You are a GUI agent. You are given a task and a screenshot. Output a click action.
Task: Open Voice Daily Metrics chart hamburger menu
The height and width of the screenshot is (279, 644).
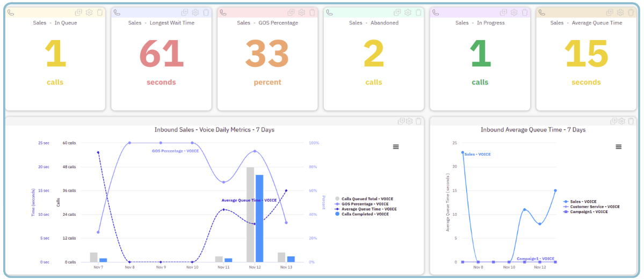pos(396,146)
